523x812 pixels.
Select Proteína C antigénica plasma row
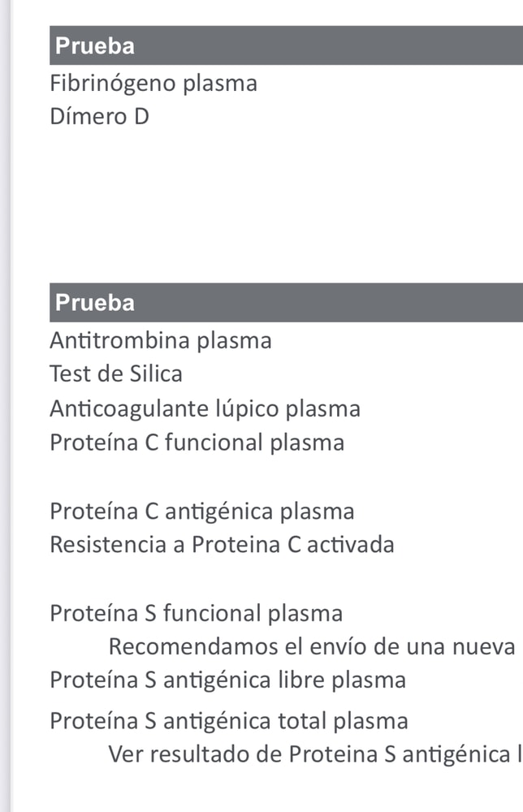click(202, 512)
